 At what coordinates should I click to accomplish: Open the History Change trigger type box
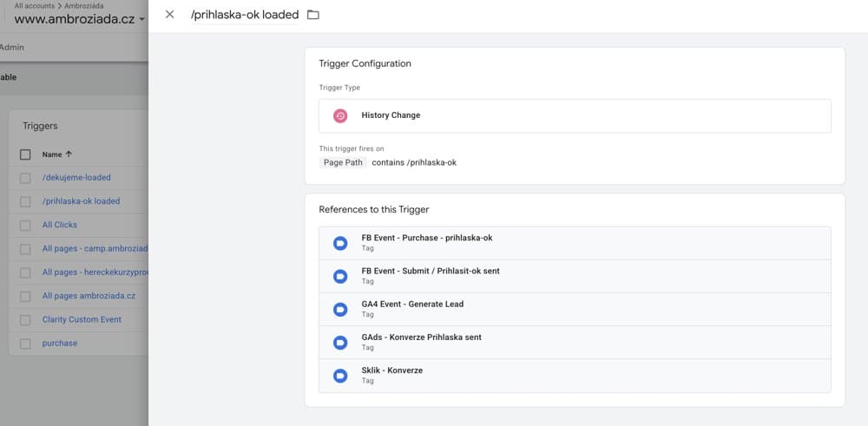coord(575,115)
